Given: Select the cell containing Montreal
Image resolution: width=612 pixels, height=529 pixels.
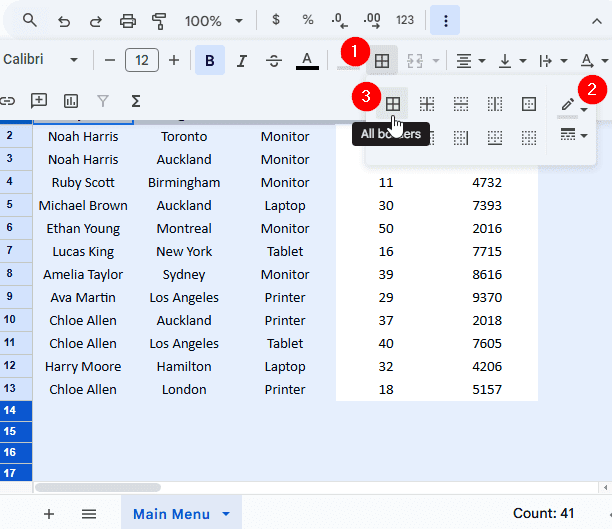Looking at the screenshot, I should pyautogui.click(x=184, y=229).
